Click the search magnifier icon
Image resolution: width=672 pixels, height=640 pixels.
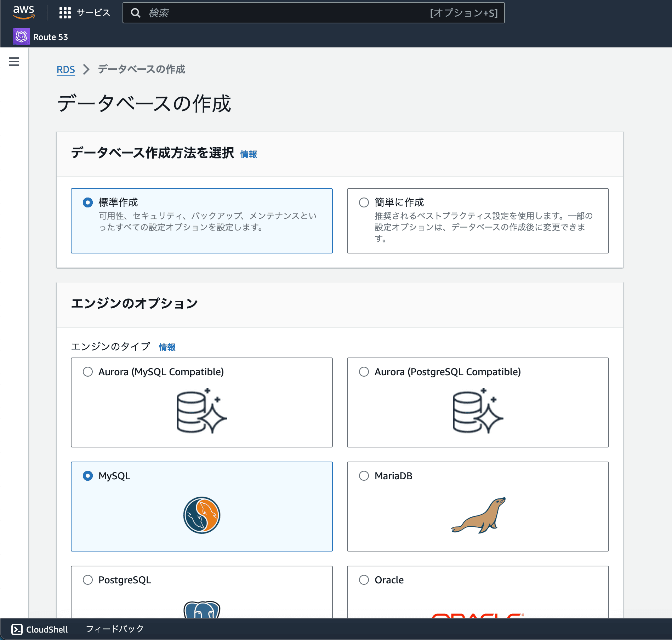click(x=136, y=13)
